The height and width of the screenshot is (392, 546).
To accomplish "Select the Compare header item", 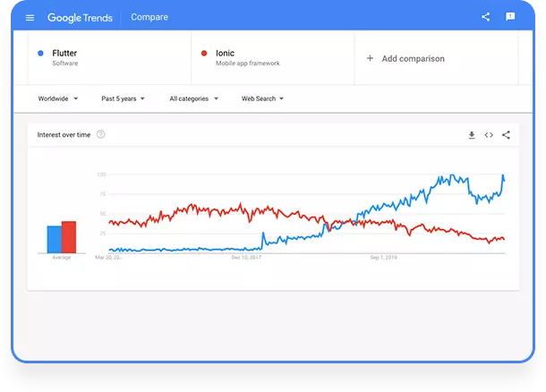I will click(149, 17).
